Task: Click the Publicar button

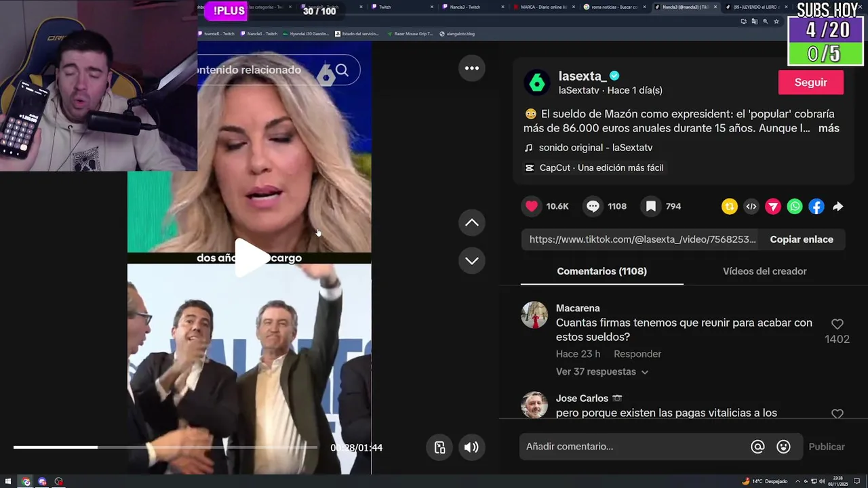Action: tap(827, 447)
